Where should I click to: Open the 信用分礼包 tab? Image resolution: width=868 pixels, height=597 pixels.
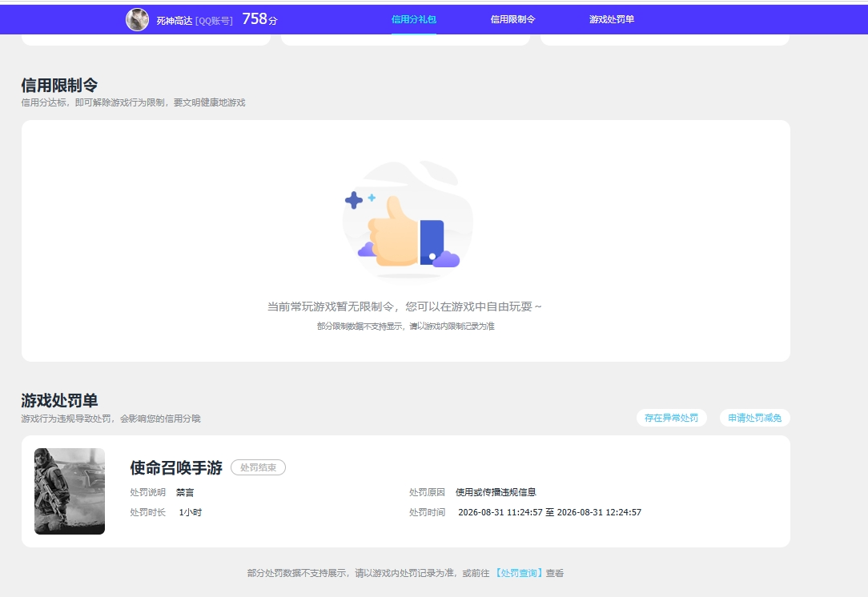click(x=413, y=19)
